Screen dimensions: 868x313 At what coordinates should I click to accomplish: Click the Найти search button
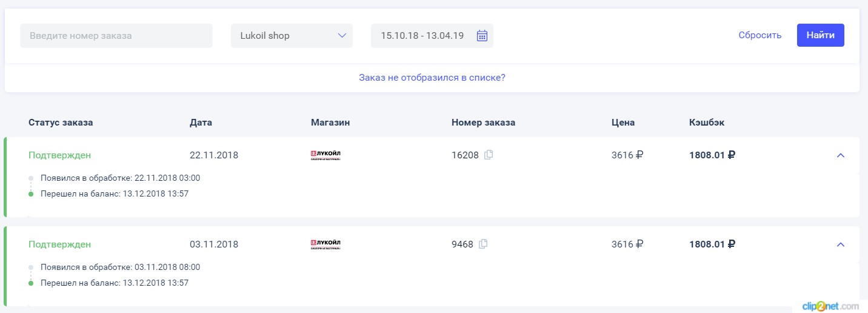tap(821, 35)
